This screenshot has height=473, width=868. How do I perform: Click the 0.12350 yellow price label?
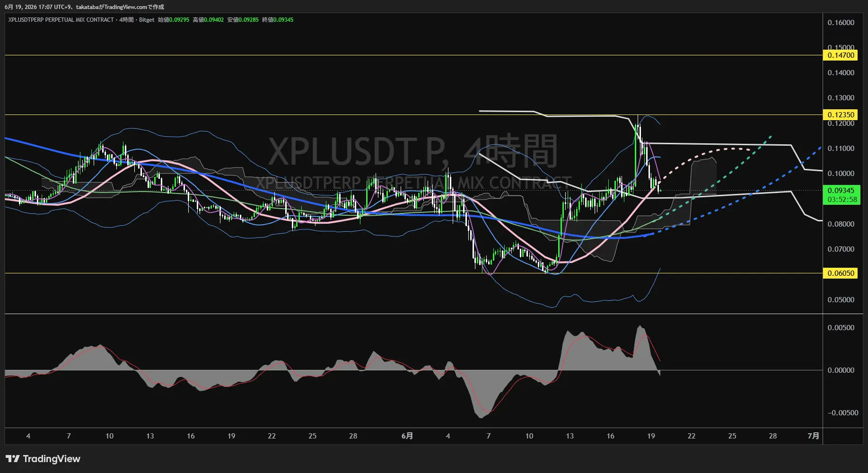841,115
